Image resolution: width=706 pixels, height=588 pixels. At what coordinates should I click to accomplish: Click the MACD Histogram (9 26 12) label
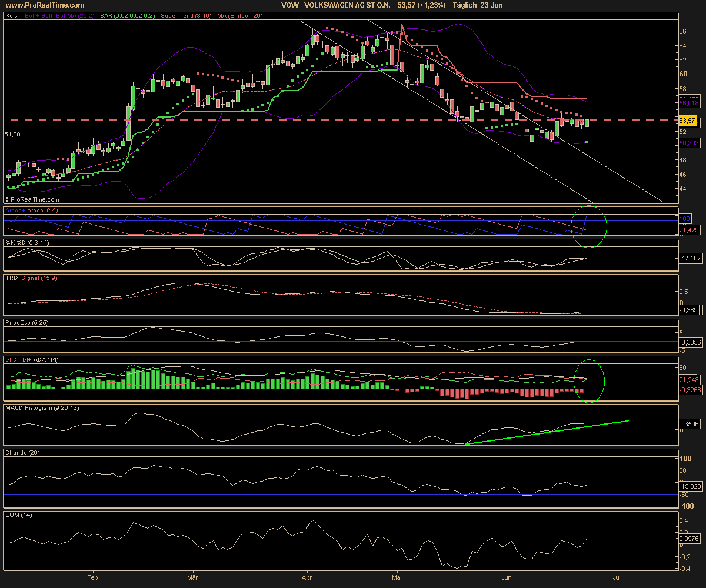tap(41, 407)
